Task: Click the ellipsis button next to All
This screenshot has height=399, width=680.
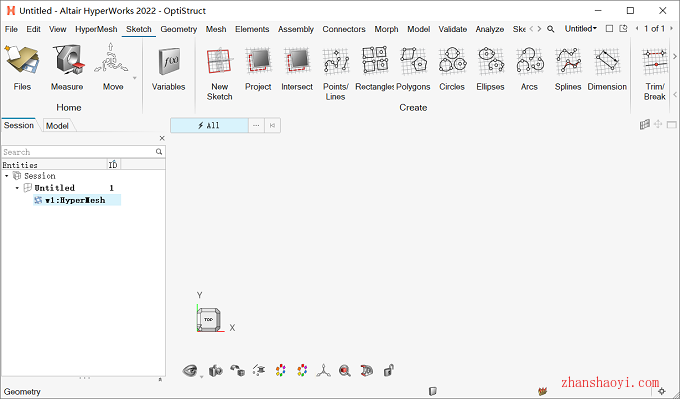Action: (256, 125)
